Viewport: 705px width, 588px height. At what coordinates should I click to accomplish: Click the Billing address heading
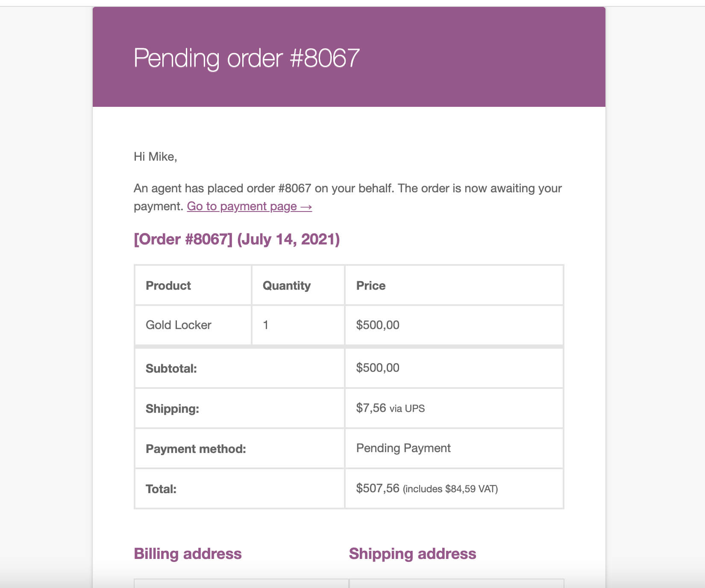tap(188, 554)
